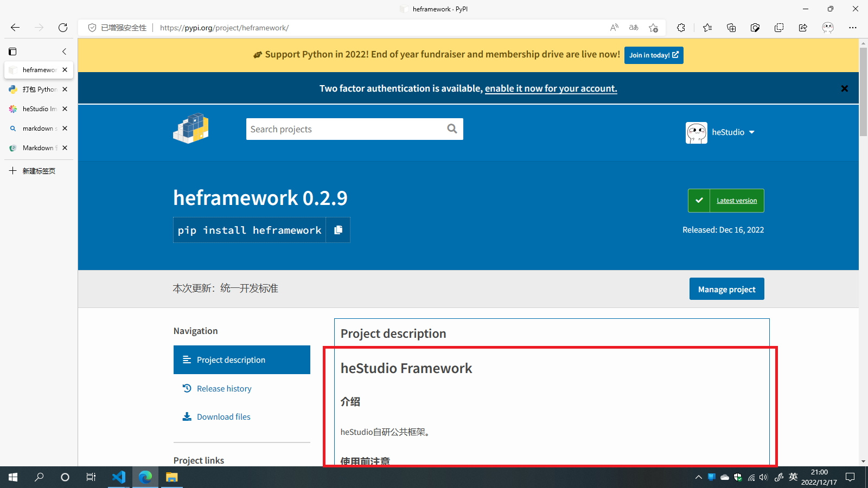Open the Windows Start menu

13,477
